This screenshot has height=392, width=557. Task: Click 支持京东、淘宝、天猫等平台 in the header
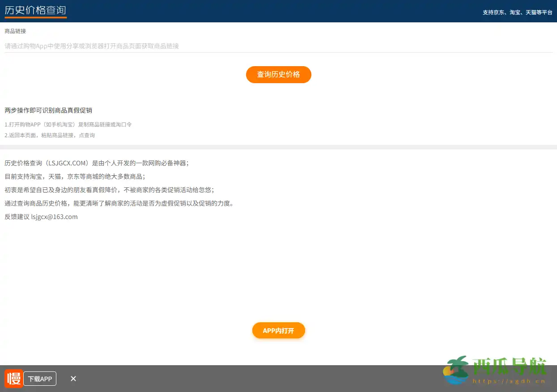point(518,13)
